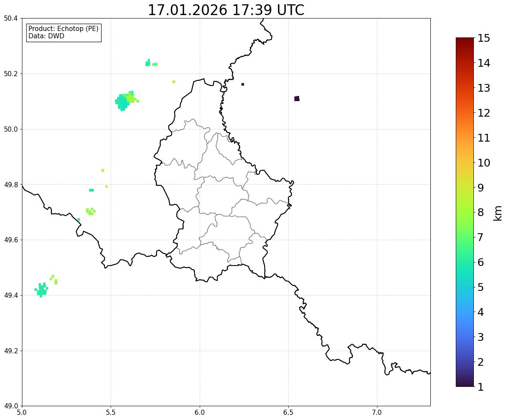Click the x-axis longitude label '5.0'

pos(22,413)
